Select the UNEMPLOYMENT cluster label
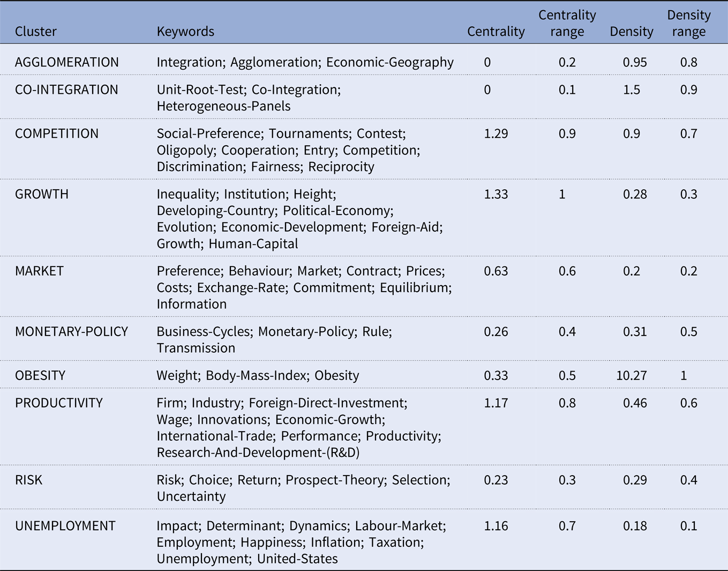 tap(65, 525)
